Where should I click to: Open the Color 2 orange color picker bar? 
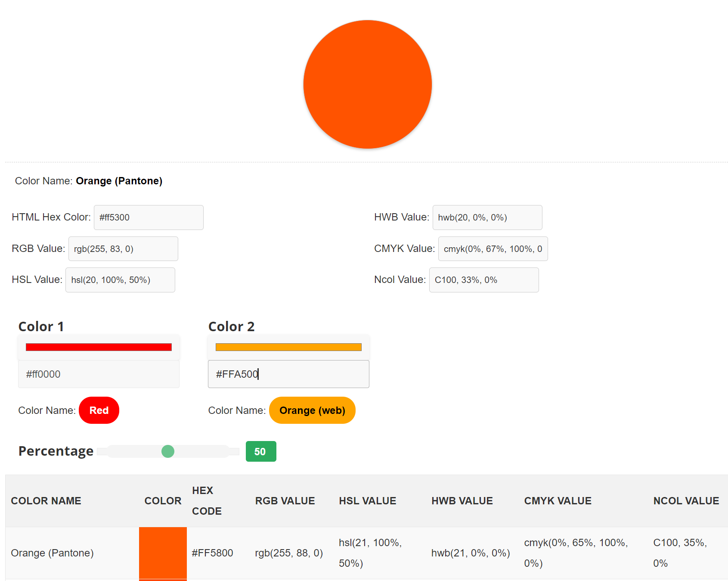[x=288, y=347]
